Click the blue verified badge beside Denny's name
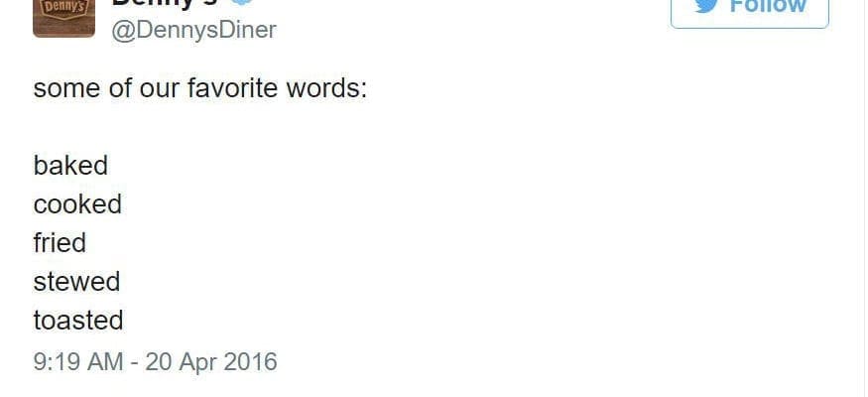This screenshot has height=397, width=868. click(x=240, y=3)
